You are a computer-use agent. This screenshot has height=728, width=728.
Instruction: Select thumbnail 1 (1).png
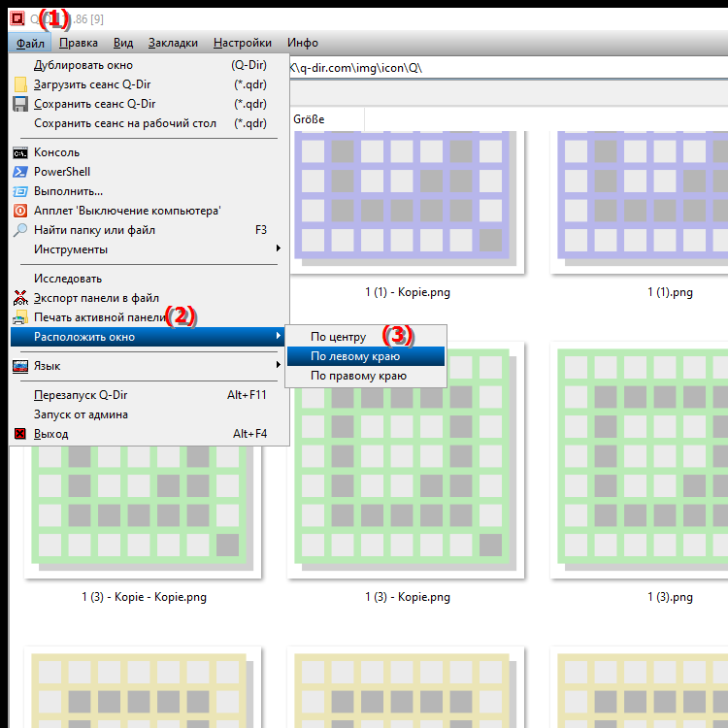point(640,203)
